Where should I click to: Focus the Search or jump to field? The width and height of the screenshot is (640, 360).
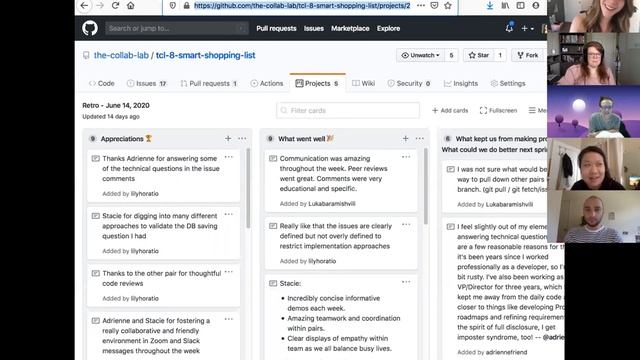click(177, 28)
